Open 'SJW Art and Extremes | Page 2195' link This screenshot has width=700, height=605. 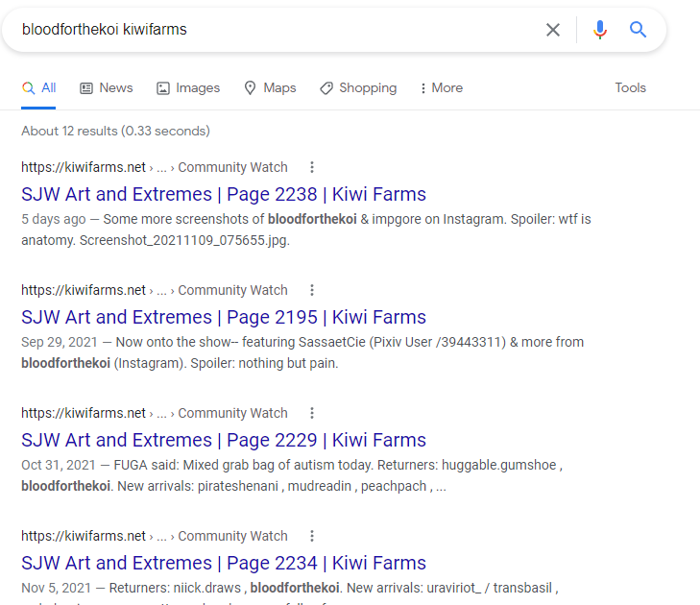click(x=224, y=317)
